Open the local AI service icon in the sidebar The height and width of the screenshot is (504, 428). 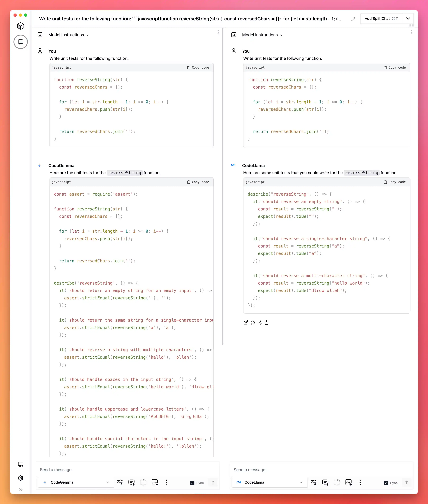pyautogui.click(x=21, y=464)
